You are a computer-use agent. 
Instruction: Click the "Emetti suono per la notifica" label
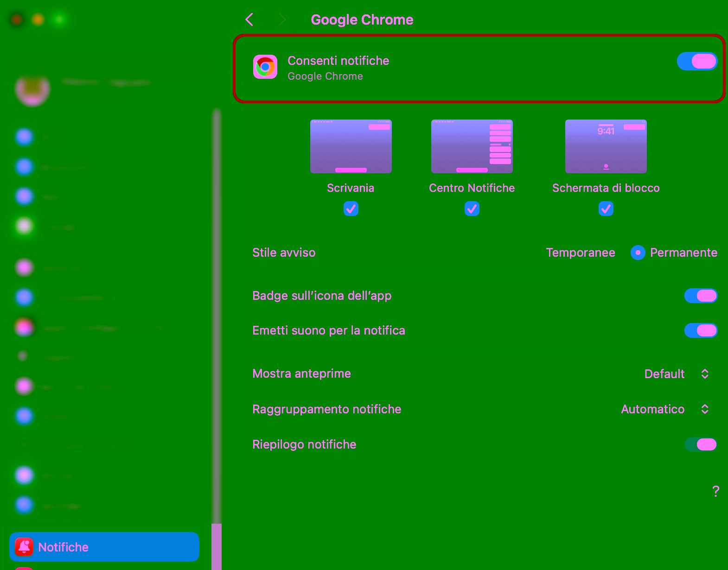coord(329,330)
